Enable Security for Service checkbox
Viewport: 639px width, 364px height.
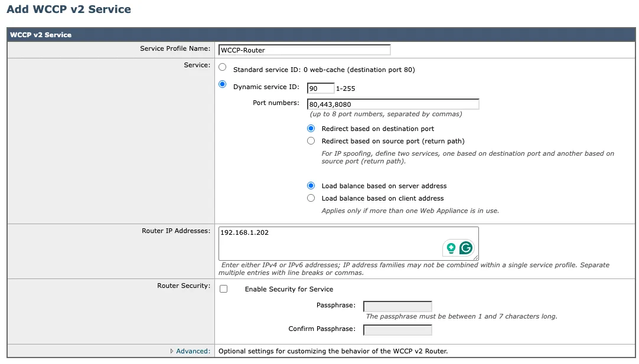(223, 289)
